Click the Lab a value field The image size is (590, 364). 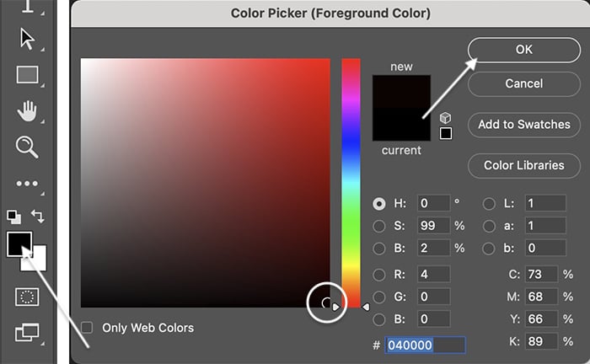pos(545,226)
